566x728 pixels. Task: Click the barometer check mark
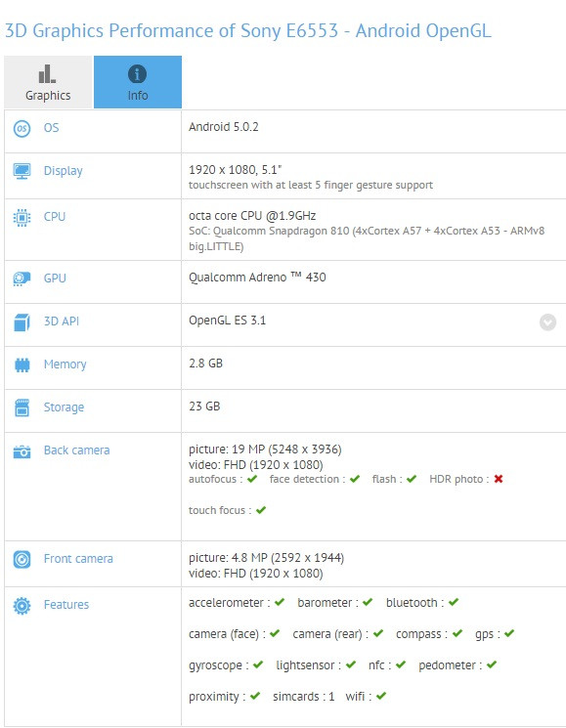click(x=368, y=602)
